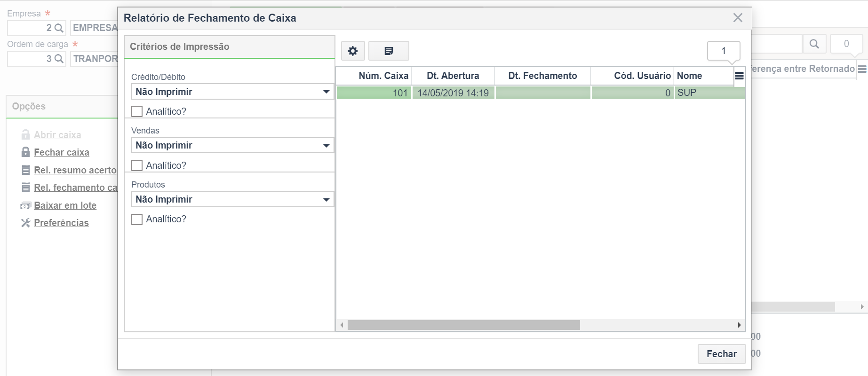The image size is (868, 376).
Task: Click the document icon beside Rel. fechamento
Action: tap(26, 187)
